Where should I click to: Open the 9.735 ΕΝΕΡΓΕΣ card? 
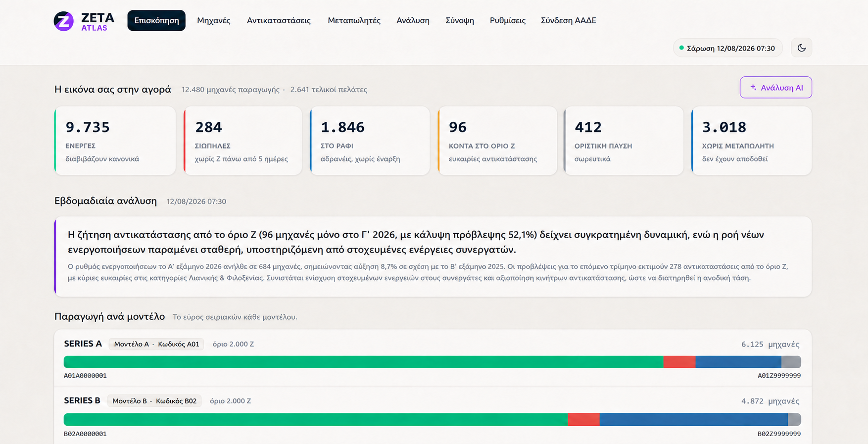tap(115, 141)
